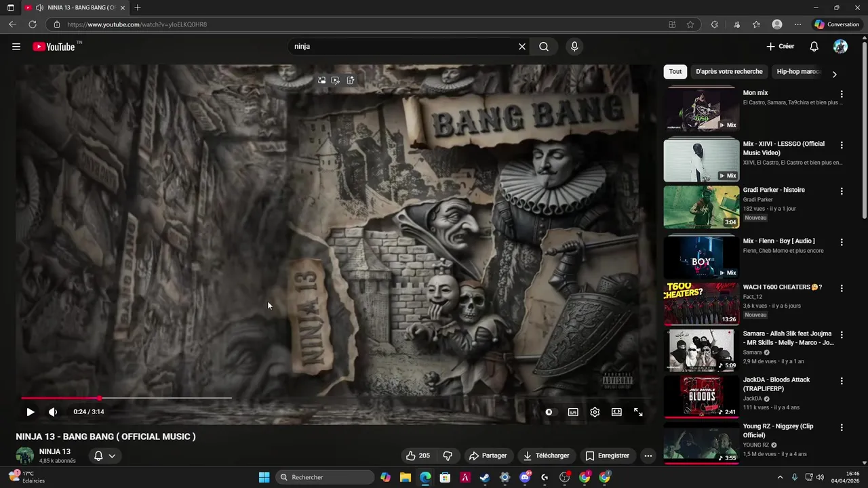Viewport: 868px width, 488px height.
Task: Enter fullscreen mode
Action: coord(638,412)
